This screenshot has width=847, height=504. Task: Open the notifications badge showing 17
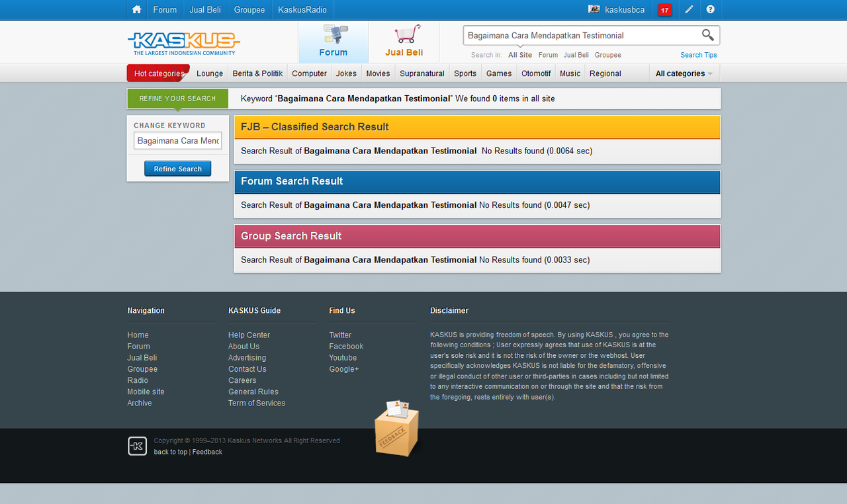click(x=665, y=10)
